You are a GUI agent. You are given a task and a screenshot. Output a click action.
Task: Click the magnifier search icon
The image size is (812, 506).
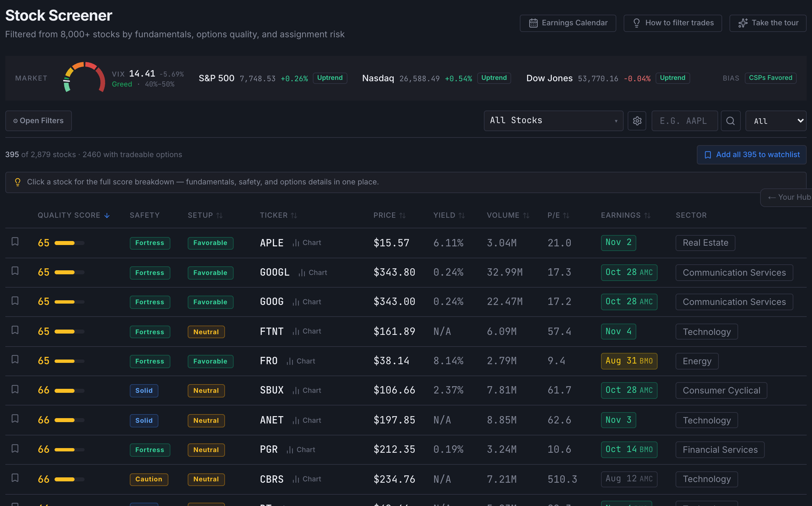(730, 121)
